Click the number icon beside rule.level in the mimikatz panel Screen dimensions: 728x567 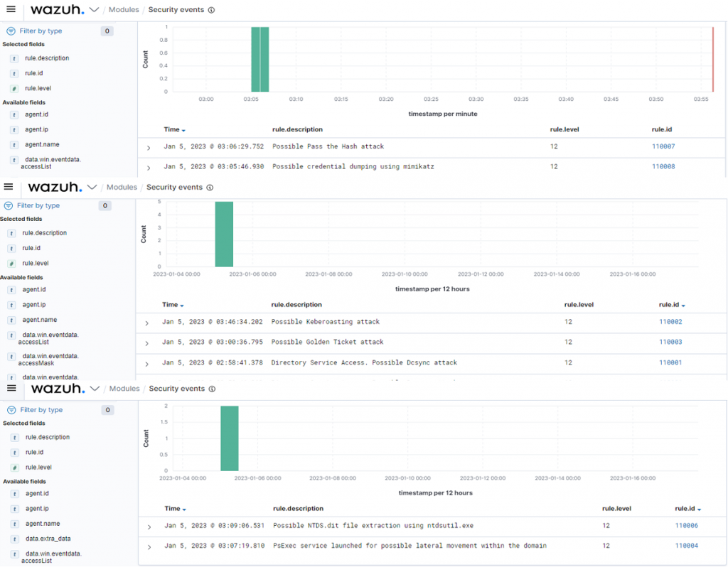click(14, 89)
